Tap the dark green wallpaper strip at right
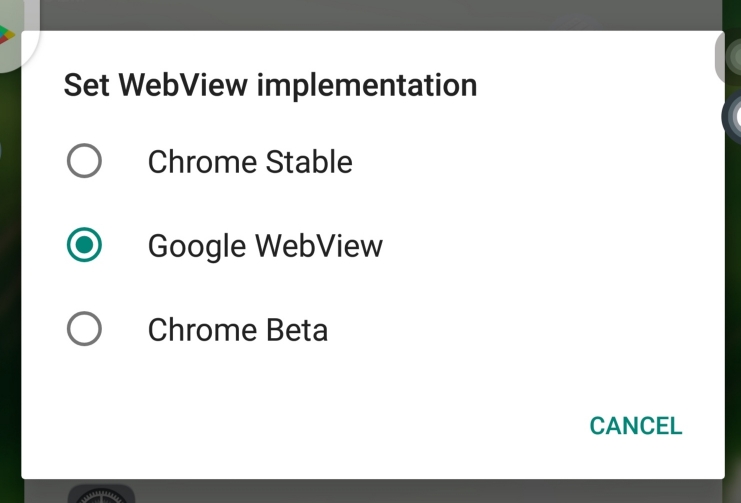741x503 pixels. 732,307
